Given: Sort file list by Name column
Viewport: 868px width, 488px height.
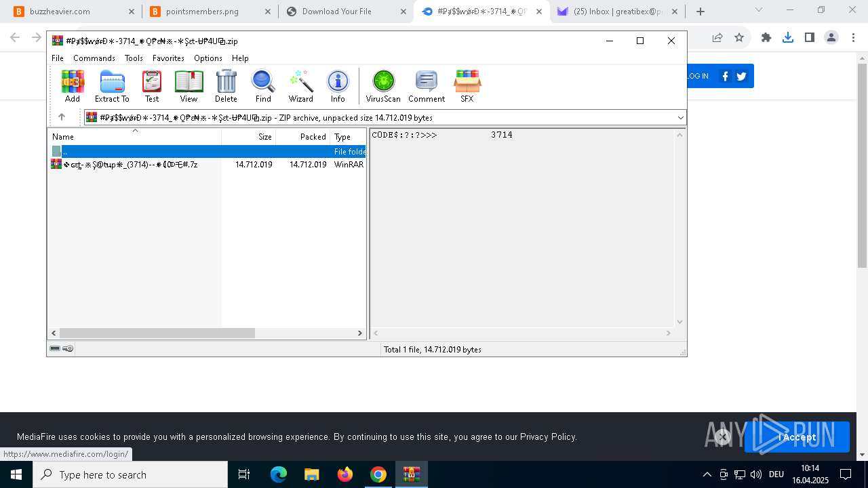Looking at the screenshot, I should click(x=134, y=136).
